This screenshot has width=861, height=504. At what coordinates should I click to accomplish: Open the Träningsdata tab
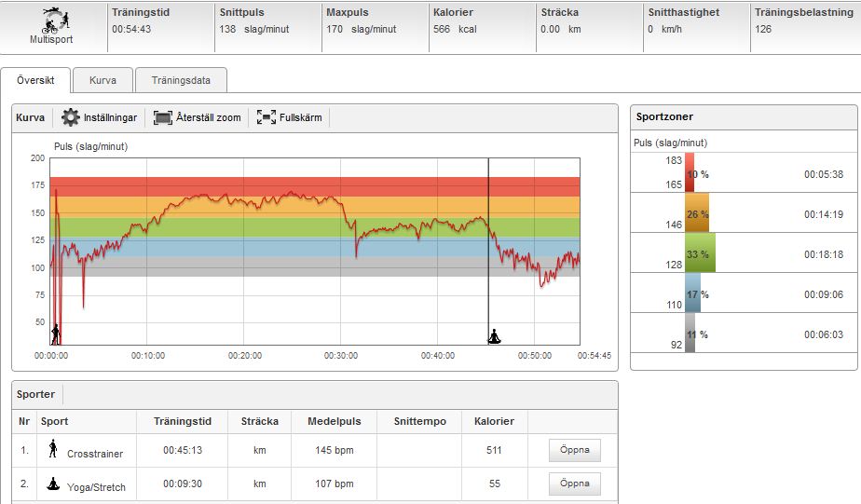click(x=181, y=80)
